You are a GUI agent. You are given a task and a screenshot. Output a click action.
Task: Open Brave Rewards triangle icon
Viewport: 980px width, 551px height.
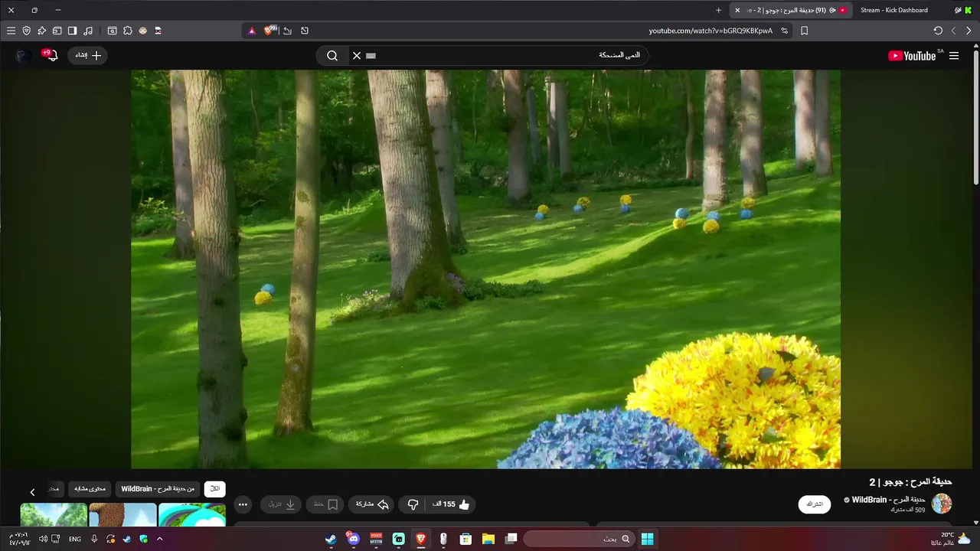(x=252, y=31)
